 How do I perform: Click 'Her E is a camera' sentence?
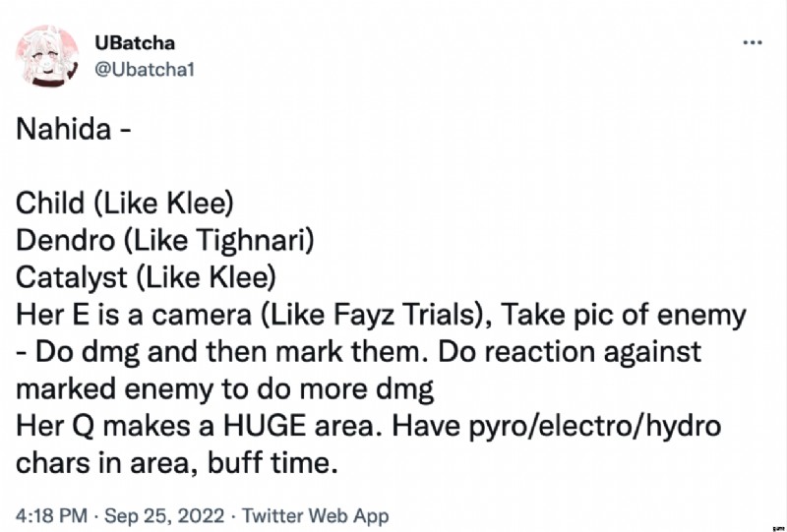tap(134, 315)
